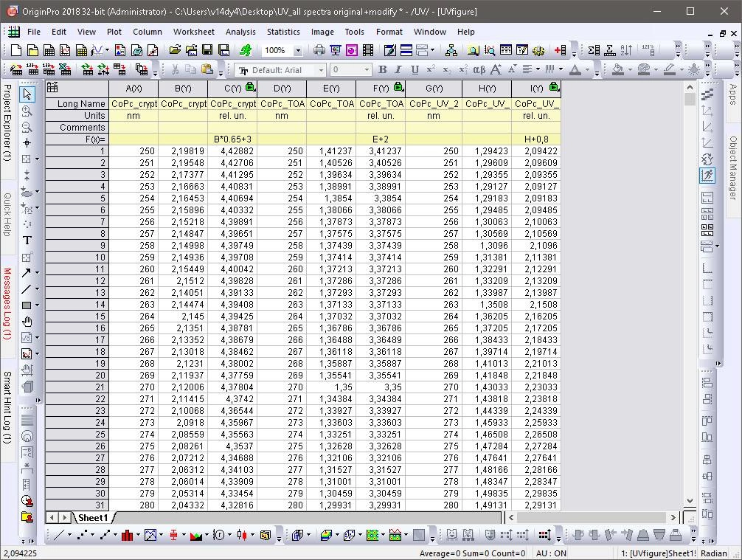Select the Line drawing tool
This screenshot has width=742, height=560.
27,288
